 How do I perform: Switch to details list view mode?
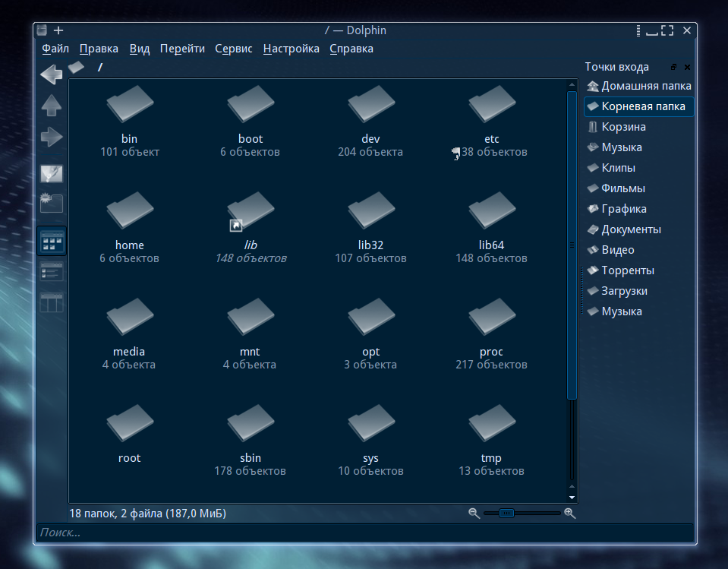pyautogui.click(x=52, y=272)
